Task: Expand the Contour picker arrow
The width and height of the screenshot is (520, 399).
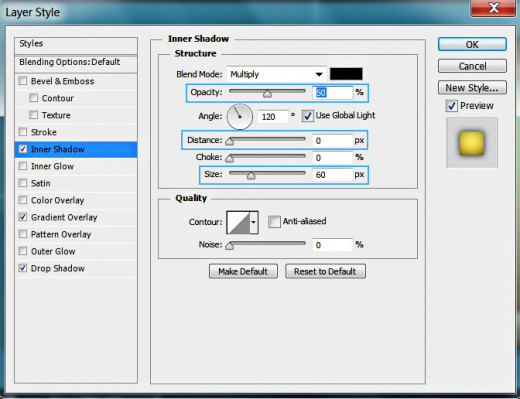Action: coord(254,222)
